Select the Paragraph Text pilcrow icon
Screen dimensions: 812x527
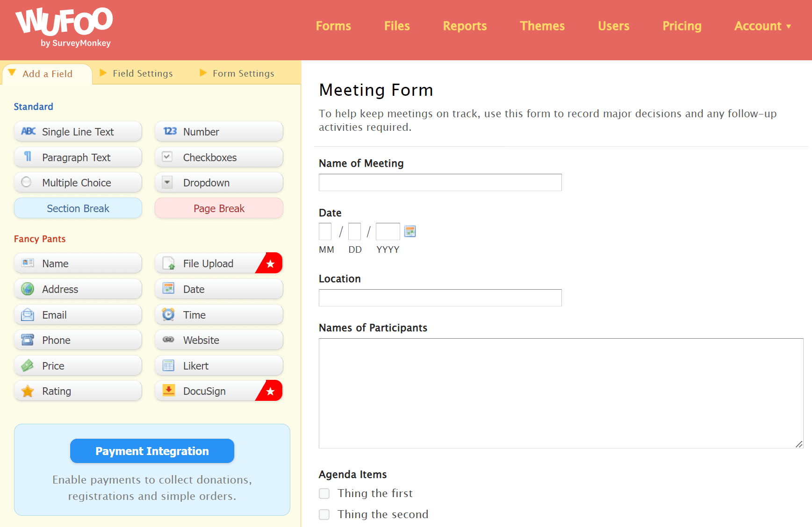28,157
